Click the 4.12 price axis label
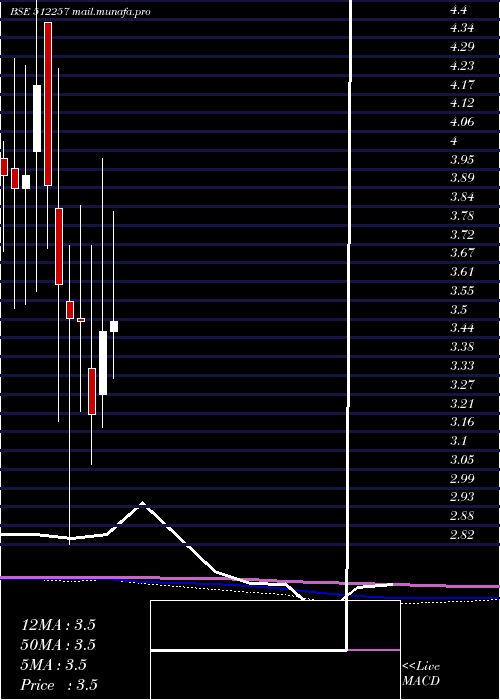This screenshot has height=700, width=500. pos(462,104)
